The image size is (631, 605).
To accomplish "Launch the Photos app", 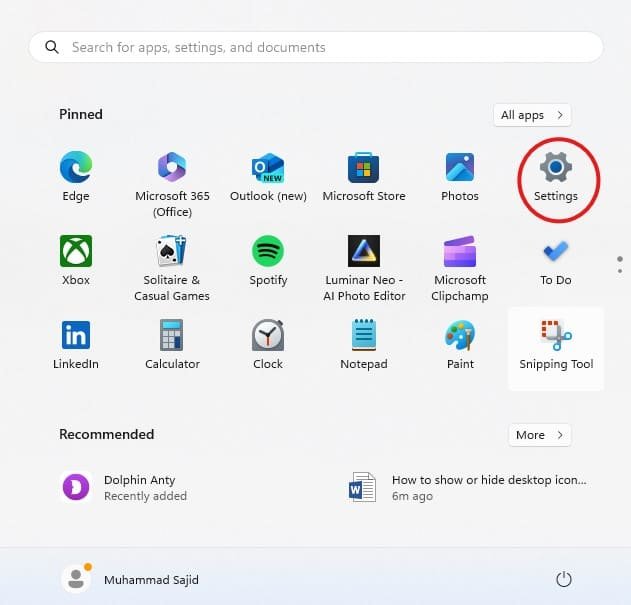I will tap(460, 176).
